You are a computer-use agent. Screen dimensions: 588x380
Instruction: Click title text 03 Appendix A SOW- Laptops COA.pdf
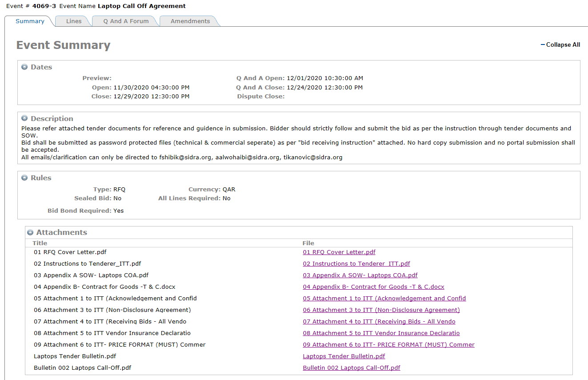pyautogui.click(x=91, y=275)
